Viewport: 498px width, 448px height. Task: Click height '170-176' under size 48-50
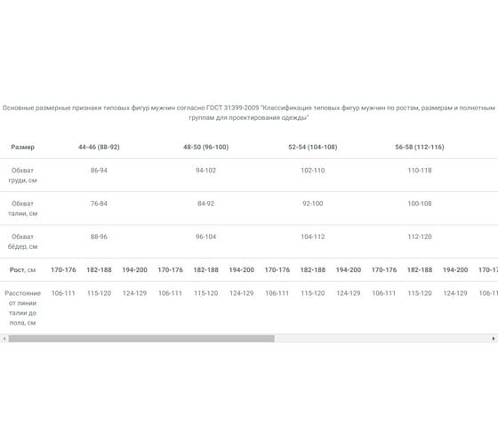(170, 270)
